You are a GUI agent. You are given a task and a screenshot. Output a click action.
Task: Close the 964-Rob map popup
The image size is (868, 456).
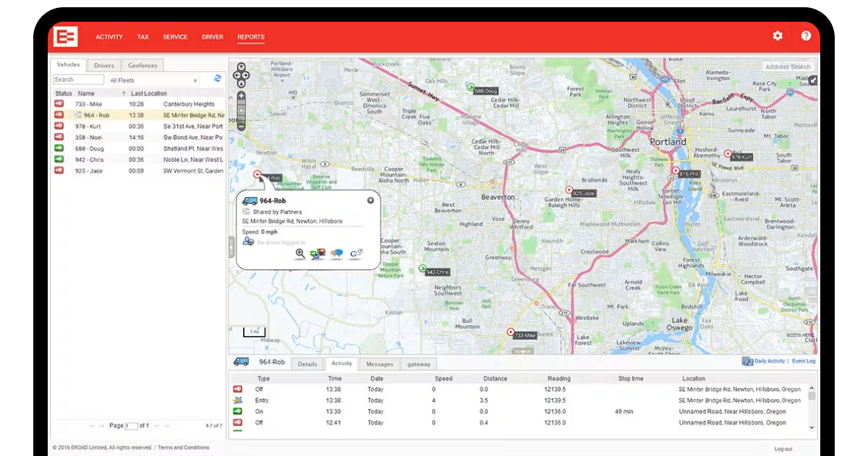[370, 200]
